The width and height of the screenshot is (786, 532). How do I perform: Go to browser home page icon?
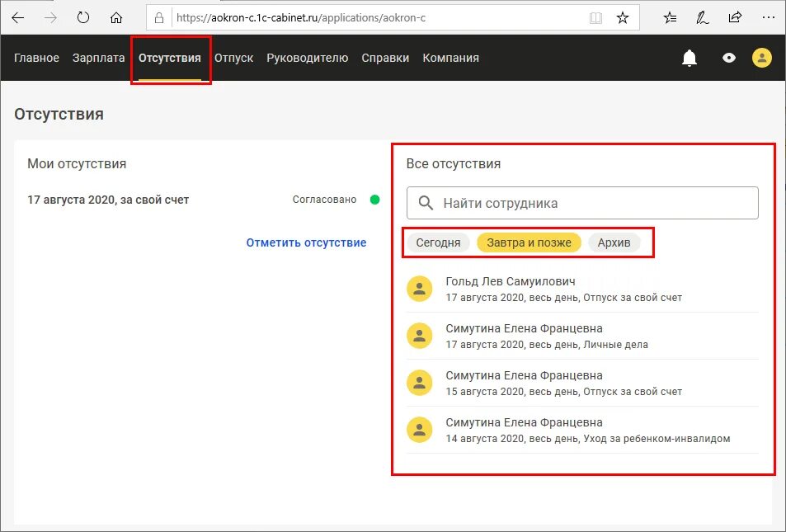click(x=116, y=18)
